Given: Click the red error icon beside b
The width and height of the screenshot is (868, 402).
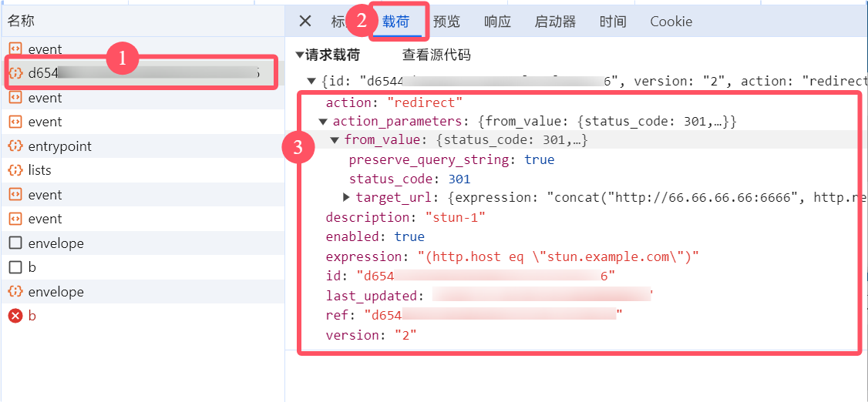Looking at the screenshot, I should tap(15, 316).
